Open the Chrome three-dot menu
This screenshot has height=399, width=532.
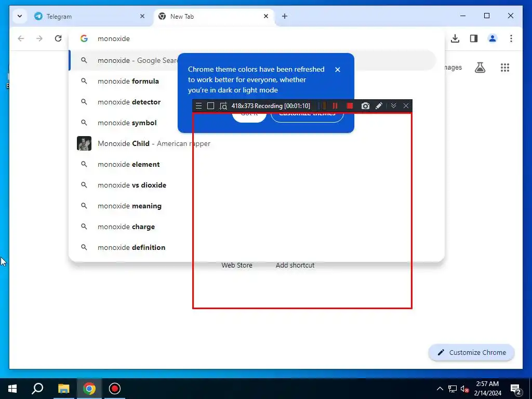coord(511,38)
